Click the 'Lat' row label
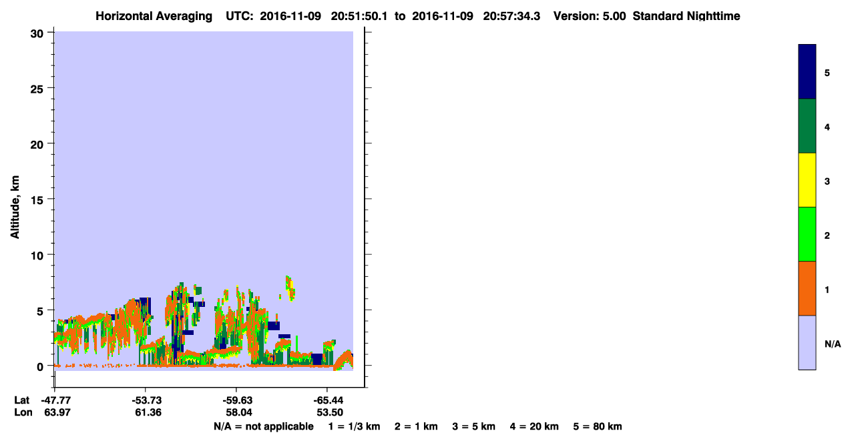Screen dimensions: 868x445 pyautogui.click(x=21, y=400)
